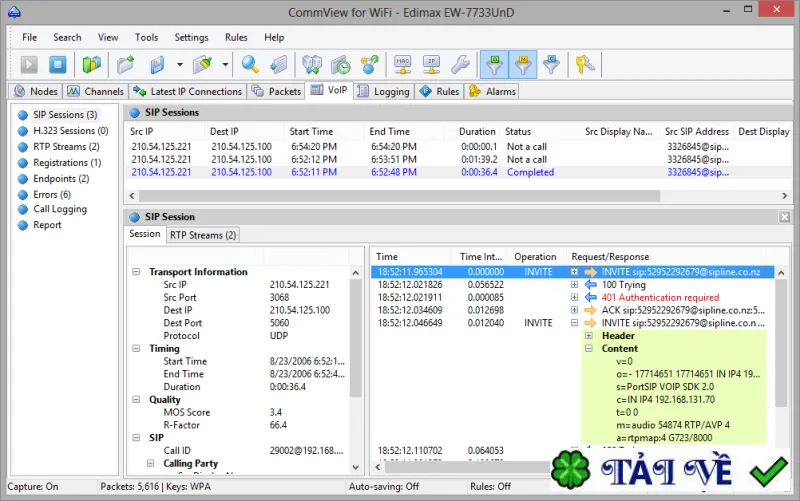
Task: Click the magnifying glass Find icon
Action: (249, 65)
